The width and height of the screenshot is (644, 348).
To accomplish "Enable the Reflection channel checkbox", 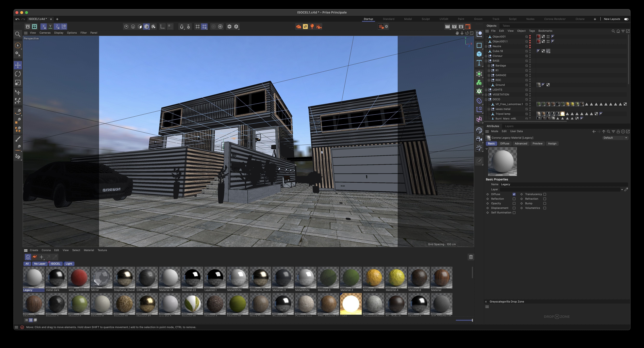I will 514,198.
